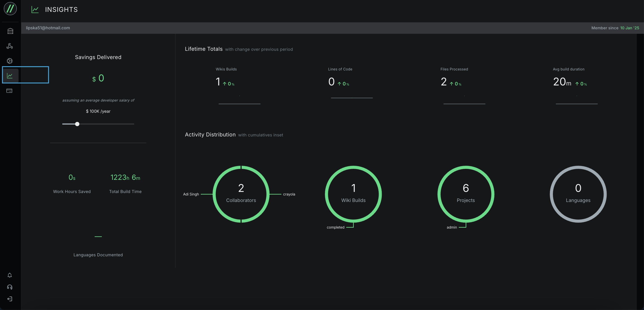Click the Wiki Builds donut chart

(353, 194)
